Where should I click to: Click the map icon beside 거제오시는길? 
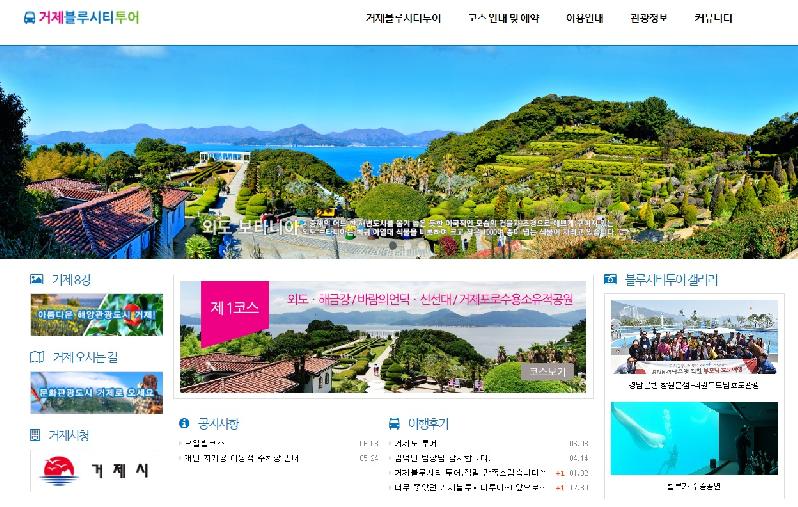(37, 357)
